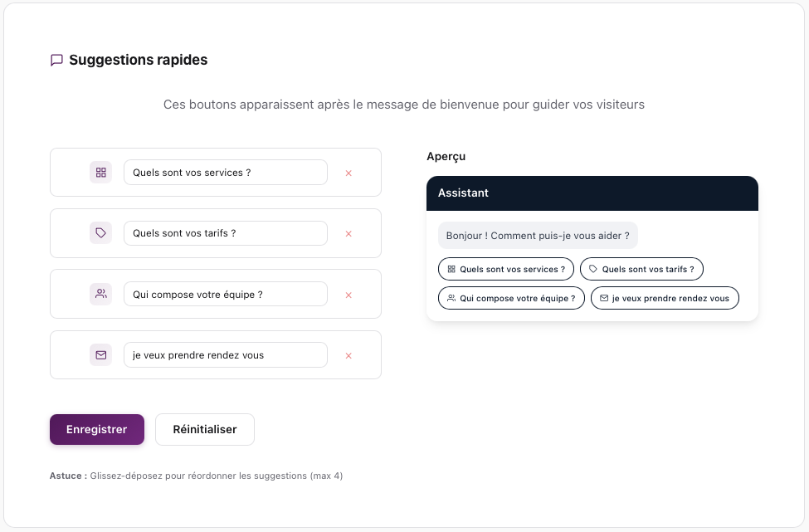Image resolution: width=809 pixels, height=532 pixels.
Task: Delete the 'Quels sont vos tarifs ?' suggestion
Action: pyautogui.click(x=348, y=233)
